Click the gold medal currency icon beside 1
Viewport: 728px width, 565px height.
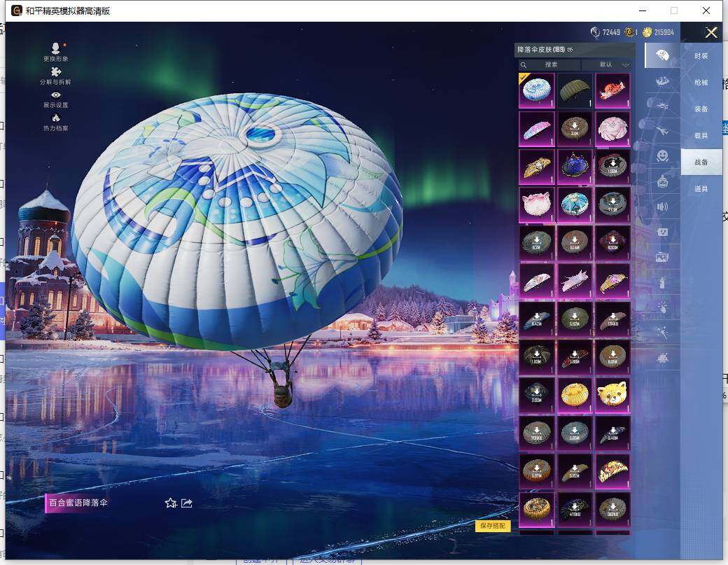[629, 32]
